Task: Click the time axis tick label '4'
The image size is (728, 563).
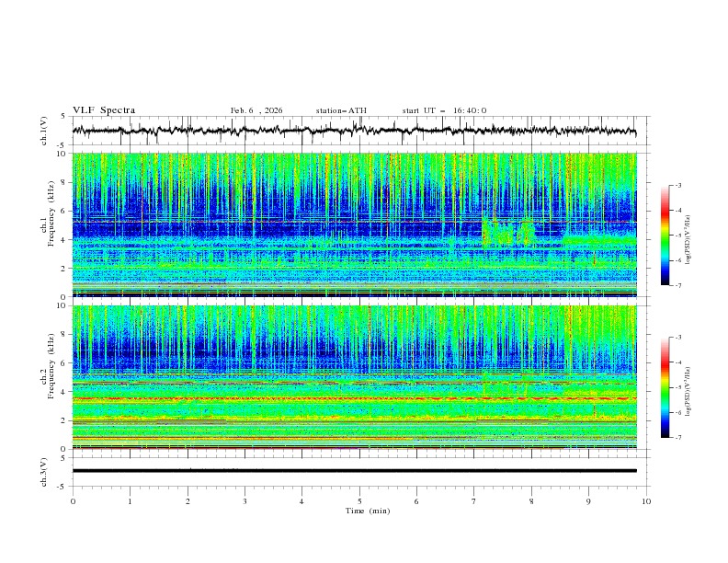Action: 301,501
